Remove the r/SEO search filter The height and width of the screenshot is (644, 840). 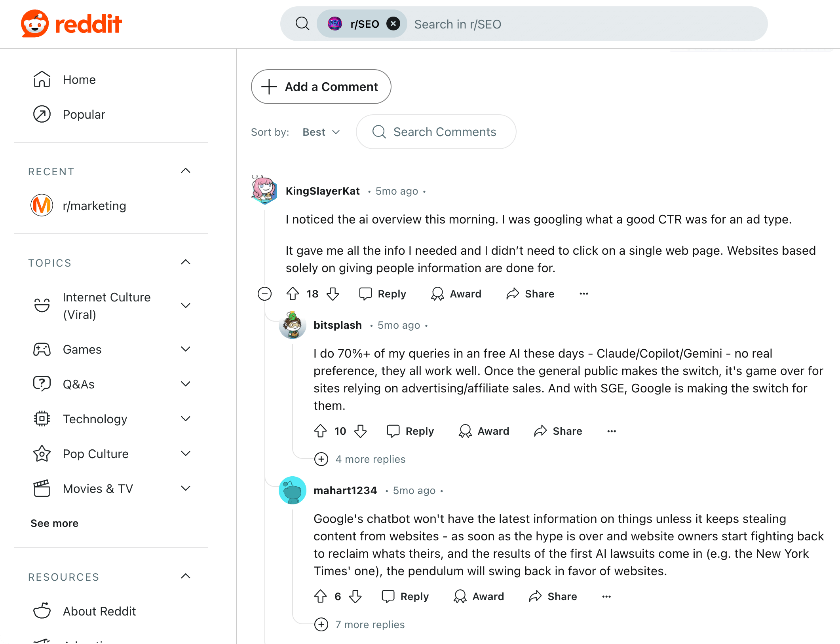[393, 23]
